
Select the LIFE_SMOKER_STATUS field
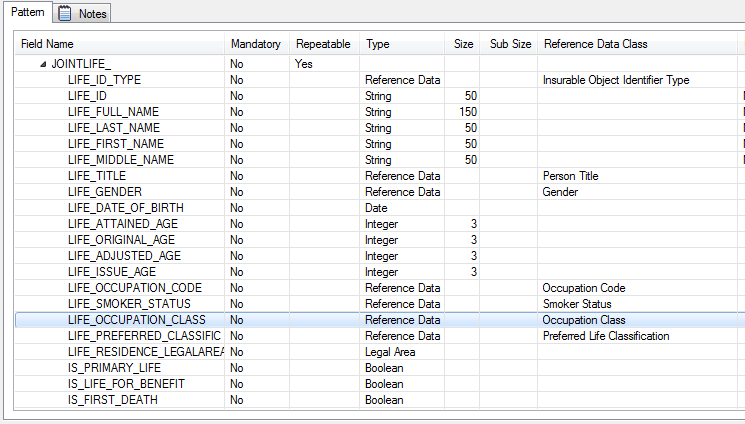[x=129, y=304]
